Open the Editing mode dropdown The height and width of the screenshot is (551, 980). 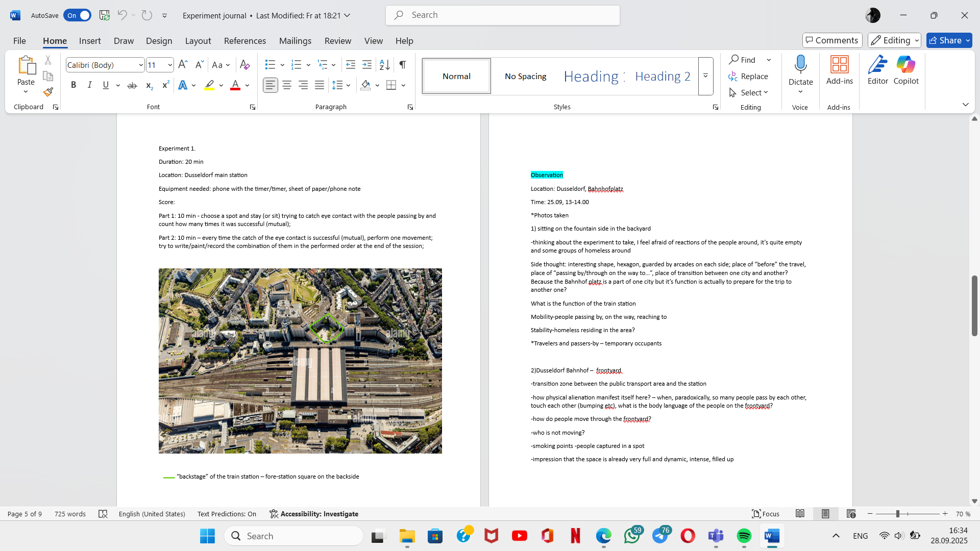tap(894, 40)
